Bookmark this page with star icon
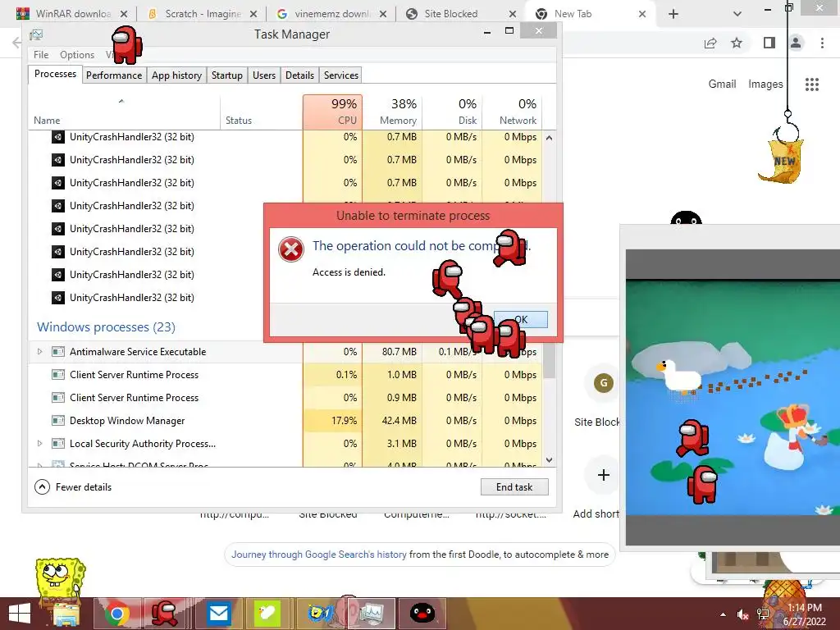The width and height of the screenshot is (840, 630). tap(737, 43)
